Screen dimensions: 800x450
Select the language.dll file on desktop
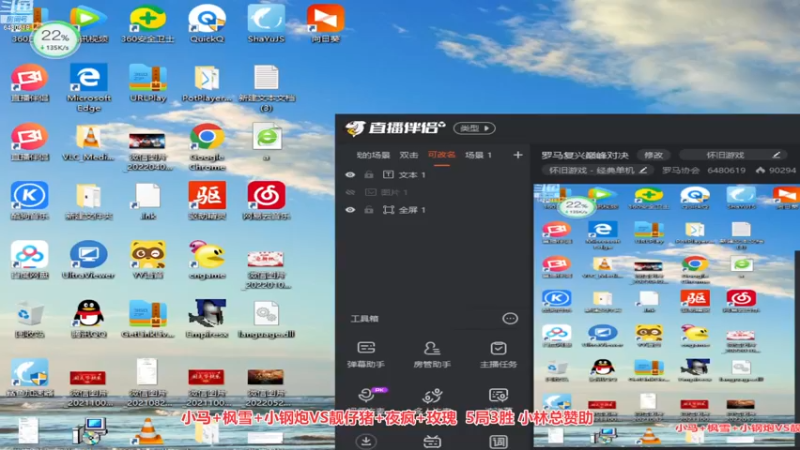click(266, 319)
